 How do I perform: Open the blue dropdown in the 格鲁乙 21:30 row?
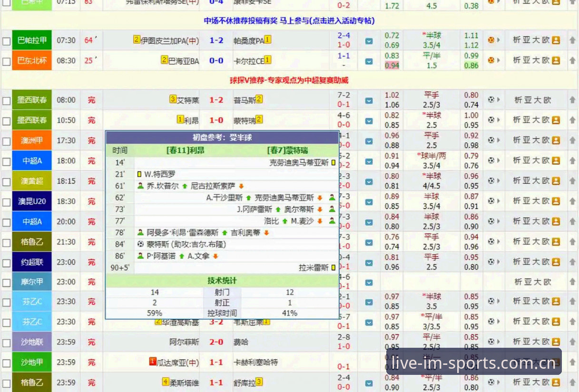[369, 243]
